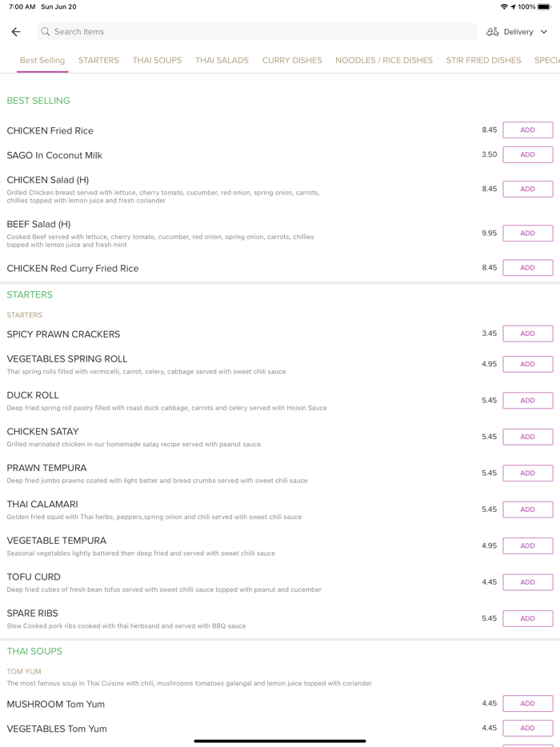Click the delivery scooter icon
The width and height of the screenshot is (560, 747).
pyautogui.click(x=493, y=32)
